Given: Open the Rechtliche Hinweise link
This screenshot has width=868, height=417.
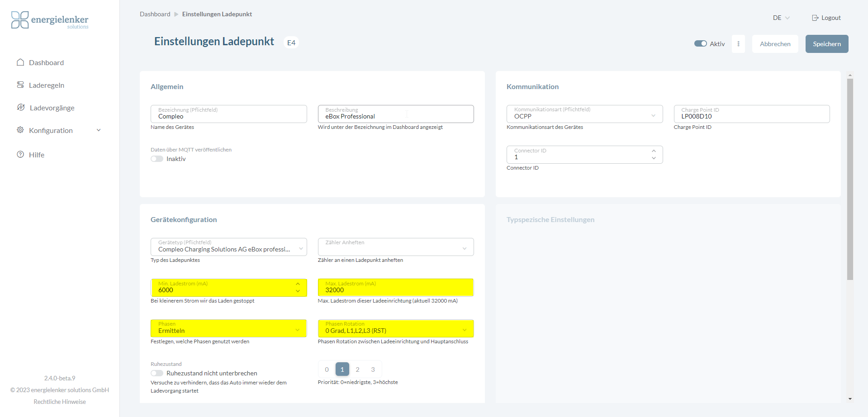Looking at the screenshot, I should click(x=60, y=402).
